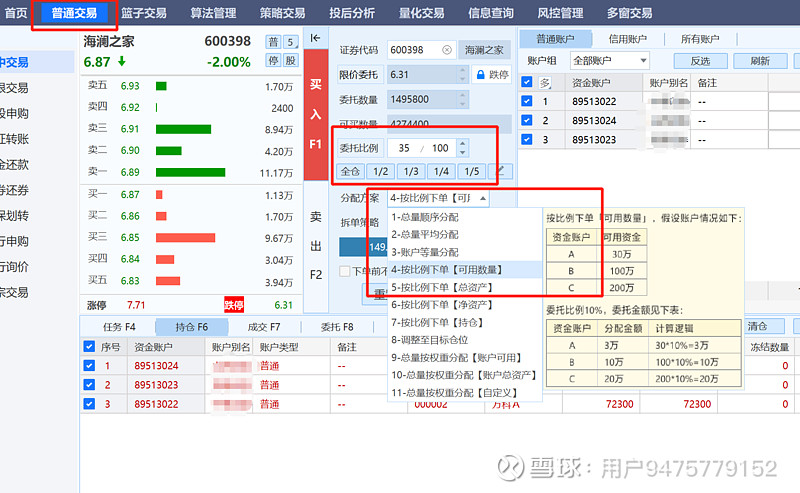Click the red 跌停 price badge

click(234, 305)
